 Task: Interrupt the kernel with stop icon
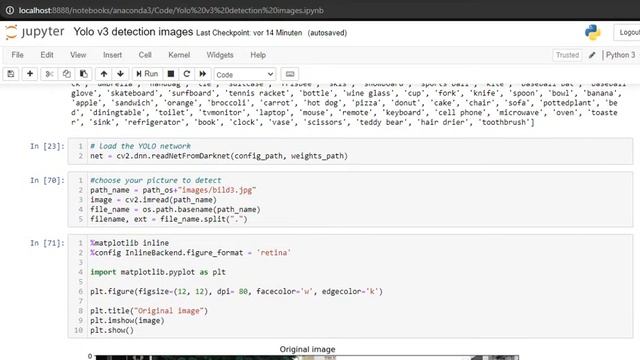171,74
